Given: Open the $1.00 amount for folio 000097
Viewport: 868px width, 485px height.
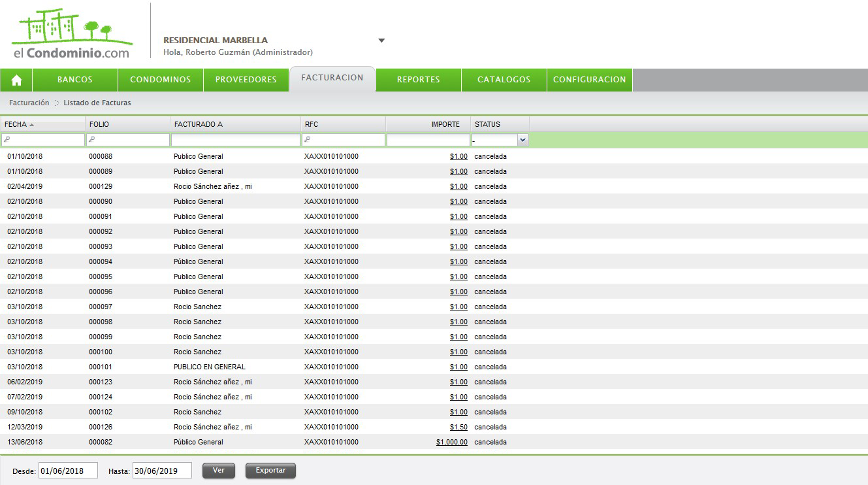Looking at the screenshot, I should (x=458, y=307).
